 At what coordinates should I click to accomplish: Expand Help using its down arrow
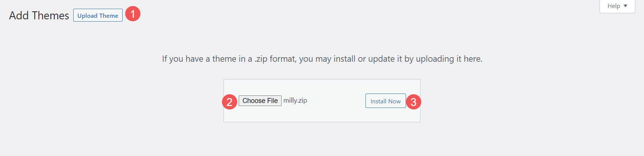(626, 6)
